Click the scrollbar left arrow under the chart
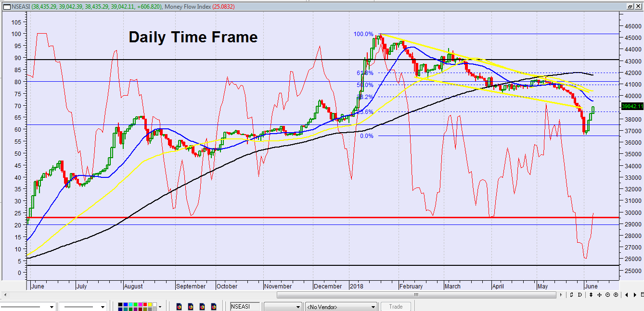 pos(5,294)
